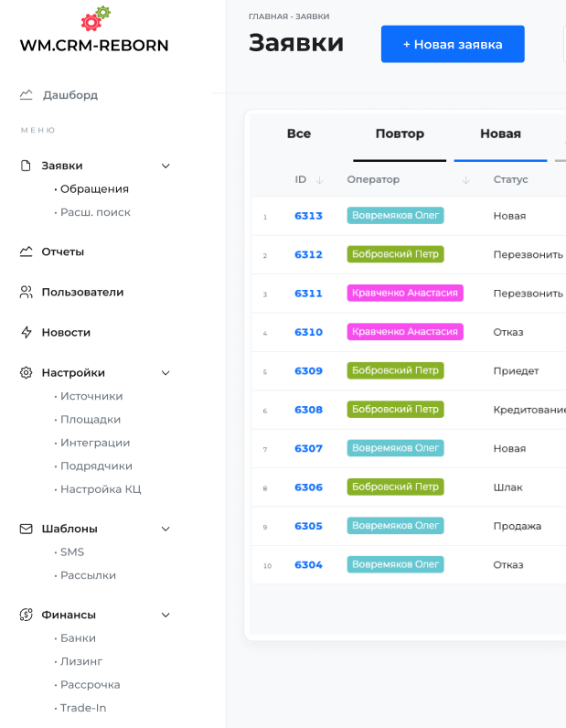
Task: Click the Новости lightning icon
Action: click(x=26, y=332)
